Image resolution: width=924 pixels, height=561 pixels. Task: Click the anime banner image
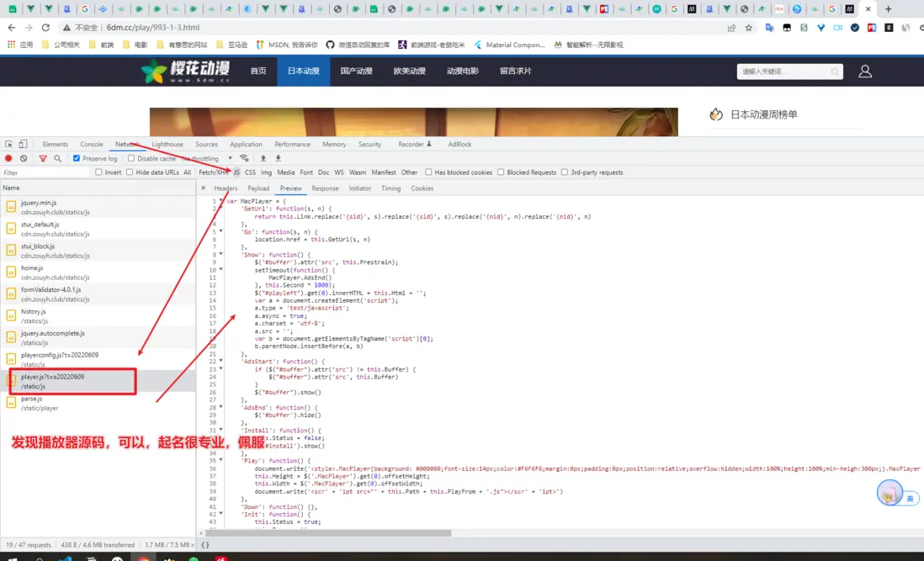414,122
